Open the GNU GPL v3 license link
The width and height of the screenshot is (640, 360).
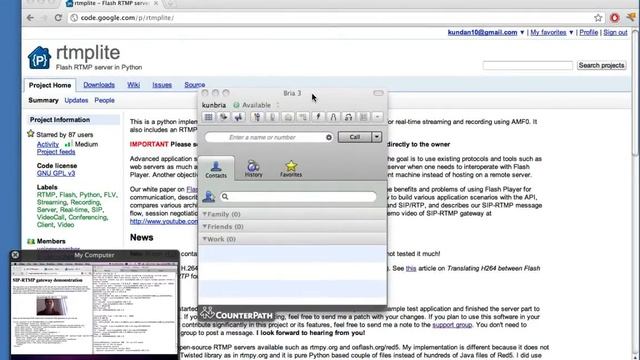tap(56, 173)
